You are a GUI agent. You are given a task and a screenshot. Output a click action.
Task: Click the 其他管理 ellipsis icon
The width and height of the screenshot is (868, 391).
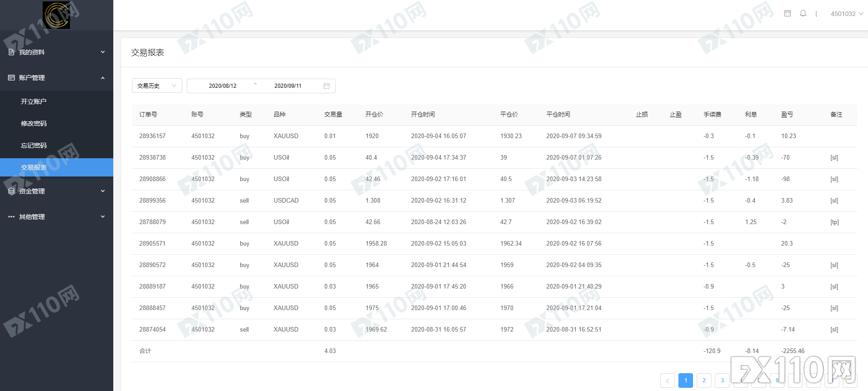click(11, 217)
